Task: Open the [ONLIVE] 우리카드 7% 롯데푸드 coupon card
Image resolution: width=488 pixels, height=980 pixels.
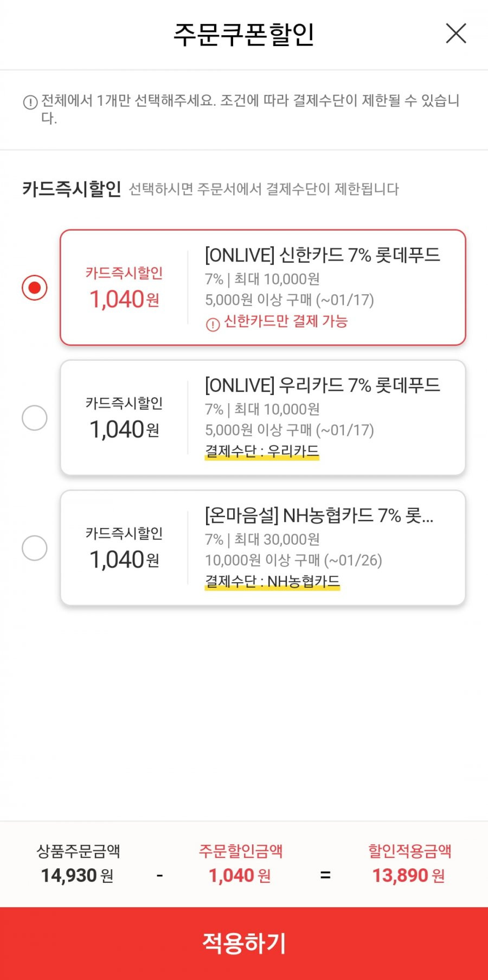Action: (263, 418)
